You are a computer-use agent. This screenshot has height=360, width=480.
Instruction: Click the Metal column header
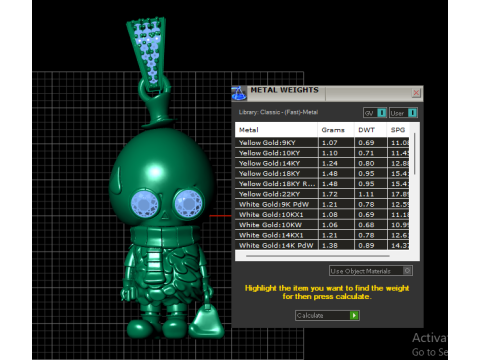(x=276, y=130)
